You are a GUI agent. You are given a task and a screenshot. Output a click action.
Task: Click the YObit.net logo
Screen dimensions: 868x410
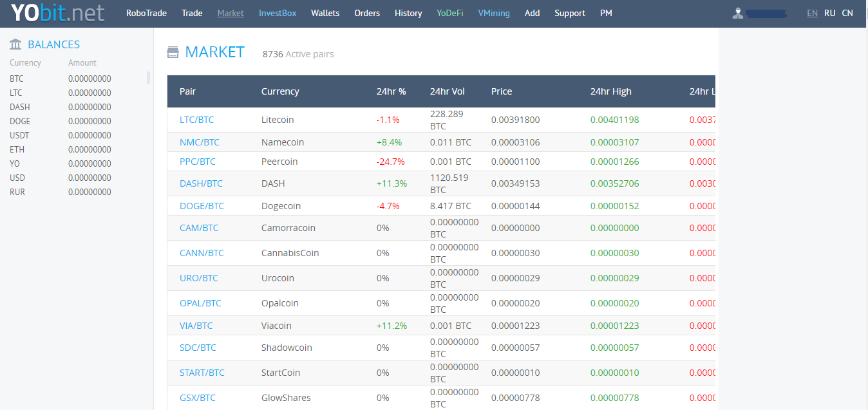(57, 13)
